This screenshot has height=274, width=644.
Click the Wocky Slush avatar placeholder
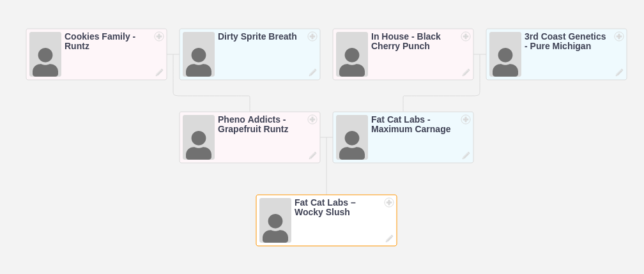tap(275, 220)
